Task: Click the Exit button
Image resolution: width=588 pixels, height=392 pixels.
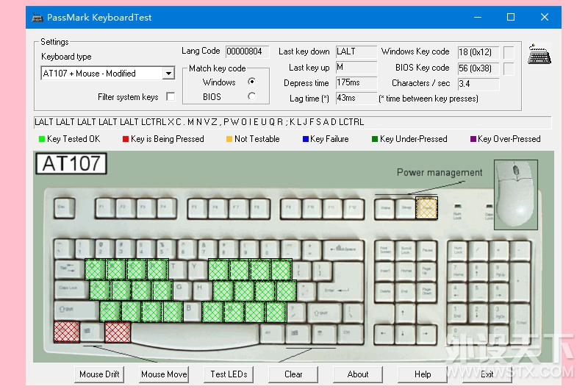Action: click(x=487, y=374)
